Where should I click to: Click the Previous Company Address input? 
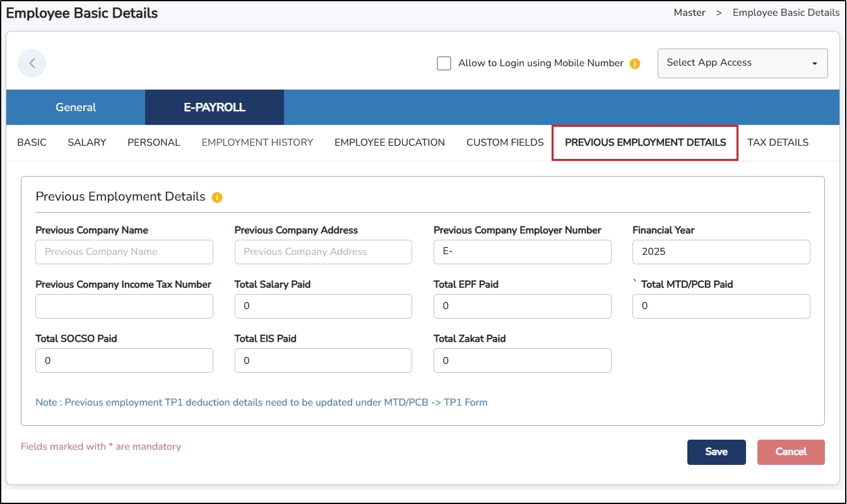[323, 252]
